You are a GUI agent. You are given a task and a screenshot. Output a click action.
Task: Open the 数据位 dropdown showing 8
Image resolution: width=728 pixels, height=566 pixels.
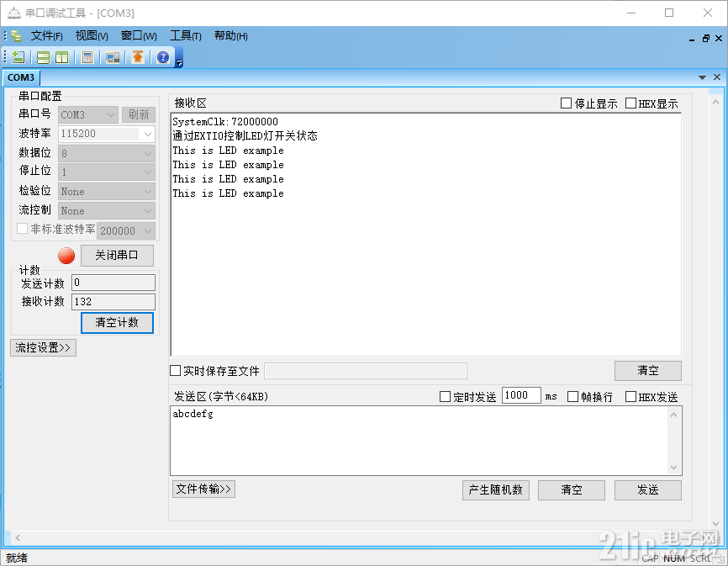point(106,153)
